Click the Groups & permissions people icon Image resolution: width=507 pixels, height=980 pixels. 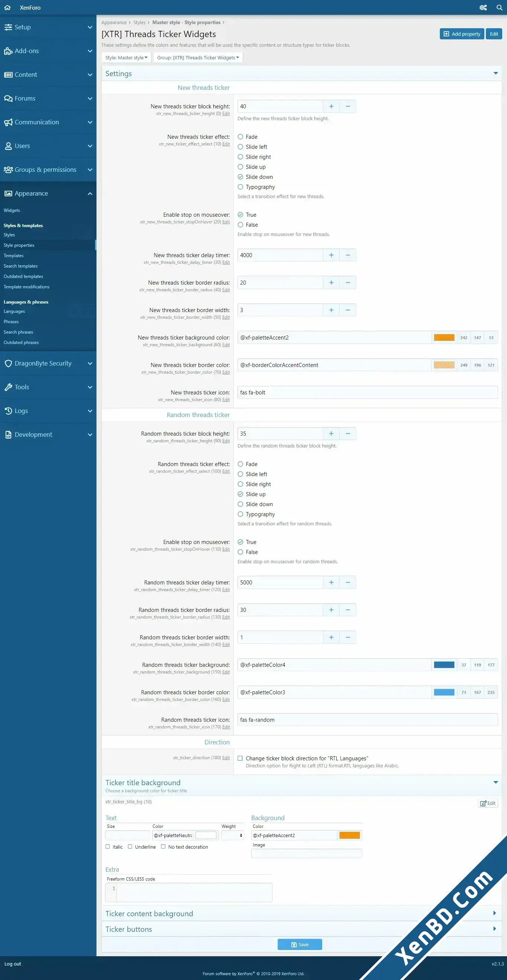pyautogui.click(x=9, y=170)
